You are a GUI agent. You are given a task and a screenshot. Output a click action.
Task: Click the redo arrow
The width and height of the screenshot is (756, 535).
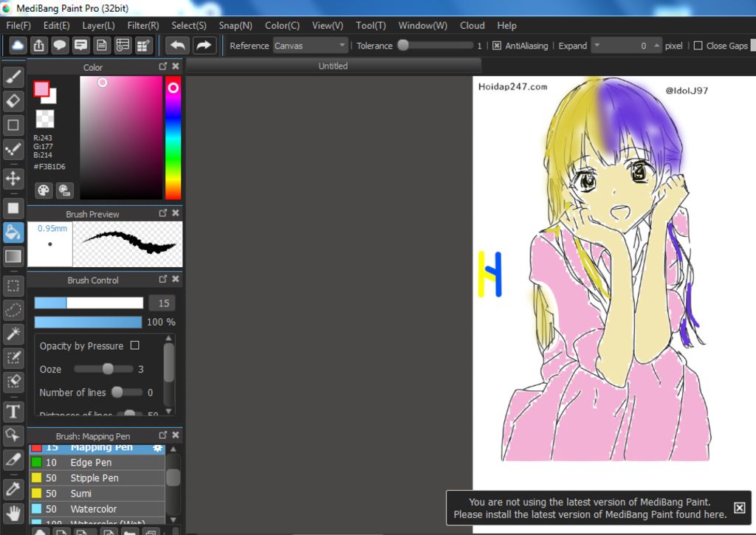pyautogui.click(x=204, y=46)
